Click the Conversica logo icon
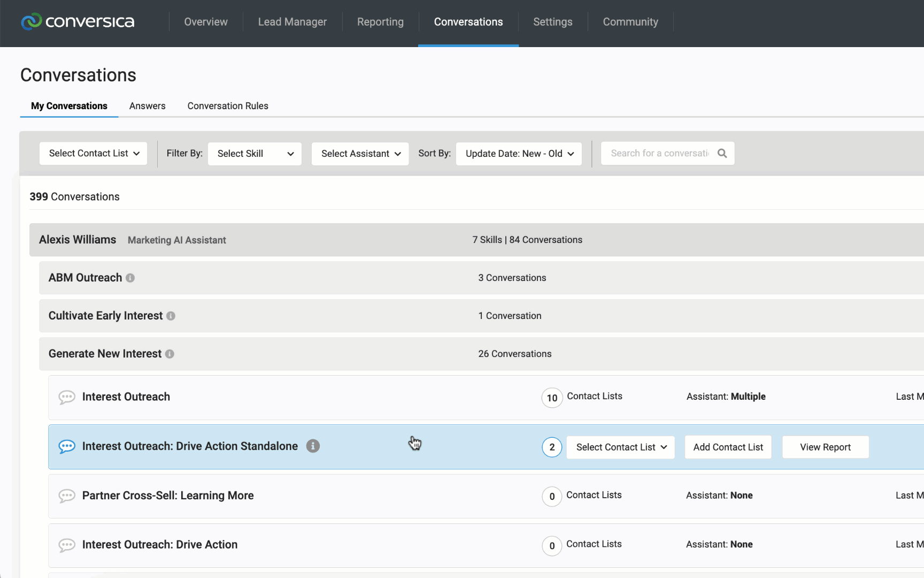The height and width of the screenshot is (578, 924). point(31,21)
